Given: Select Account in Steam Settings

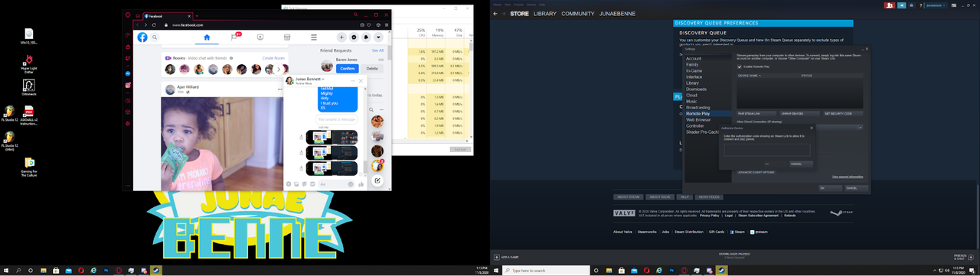Looking at the screenshot, I should point(694,59).
